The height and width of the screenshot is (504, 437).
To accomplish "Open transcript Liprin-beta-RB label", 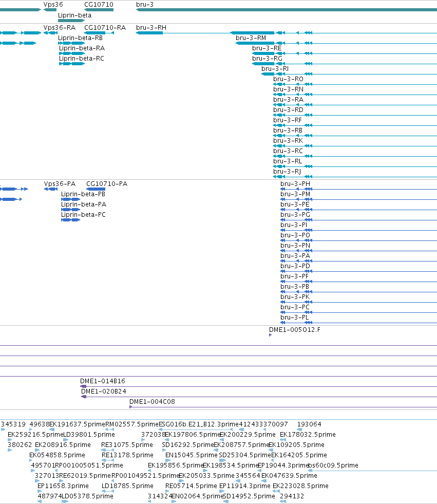I will [x=80, y=38].
